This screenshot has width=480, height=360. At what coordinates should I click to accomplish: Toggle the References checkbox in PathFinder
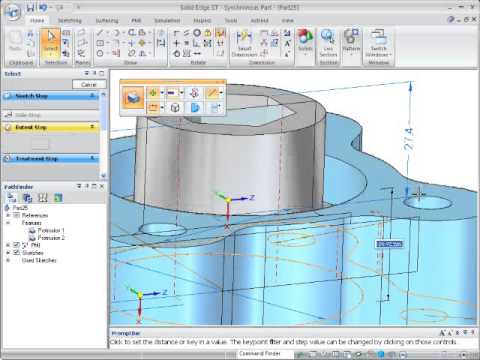pyautogui.click(x=16, y=215)
